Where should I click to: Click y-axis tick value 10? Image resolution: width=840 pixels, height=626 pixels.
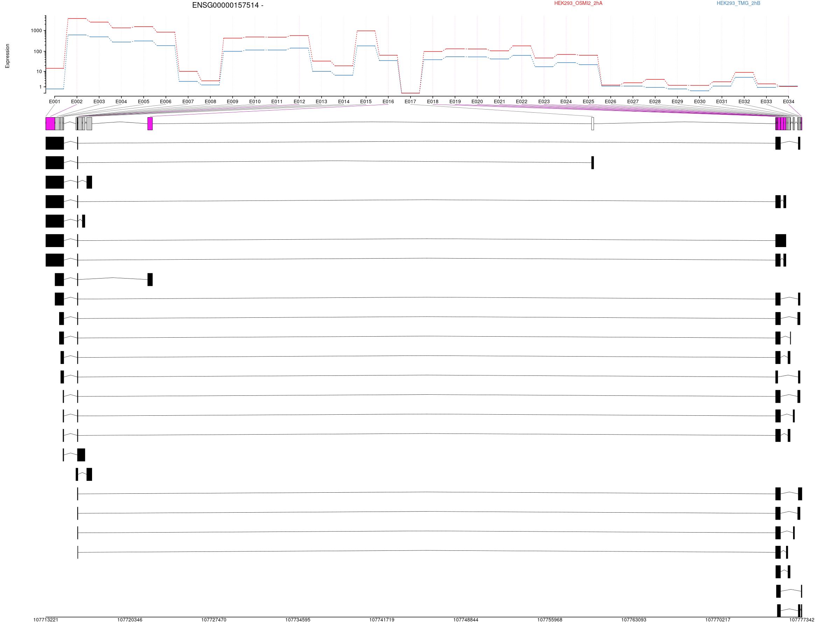40,72
